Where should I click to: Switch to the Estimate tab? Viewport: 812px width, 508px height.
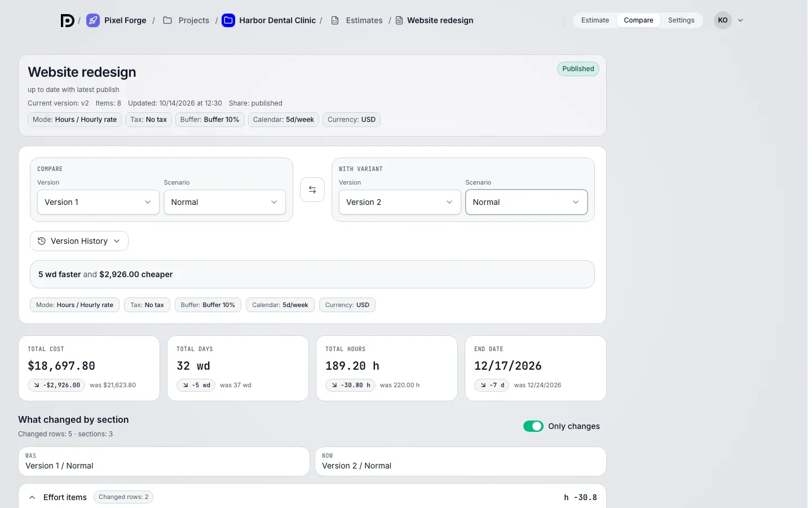[595, 20]
